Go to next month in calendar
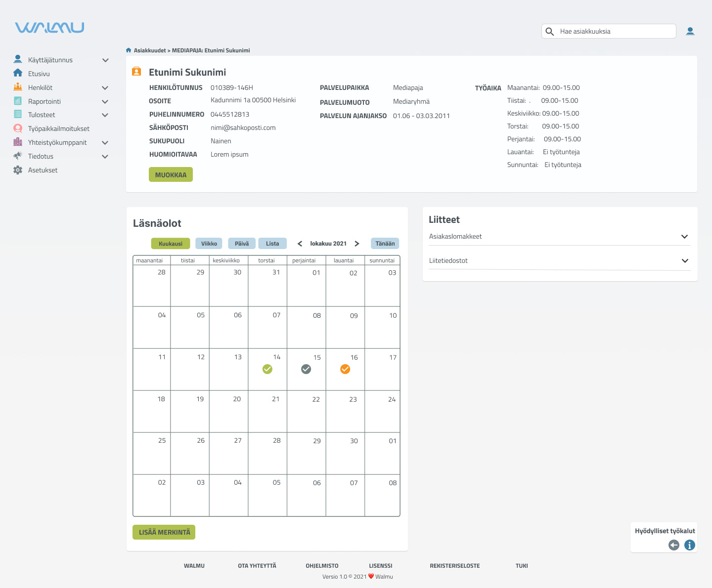712x588 pixels. [x=357, y=244]
